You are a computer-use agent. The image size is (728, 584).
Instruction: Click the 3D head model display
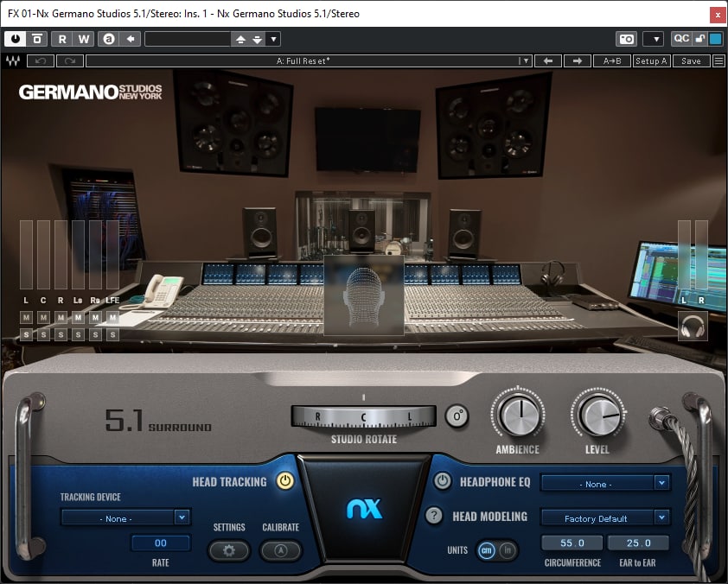coord(363,295)
